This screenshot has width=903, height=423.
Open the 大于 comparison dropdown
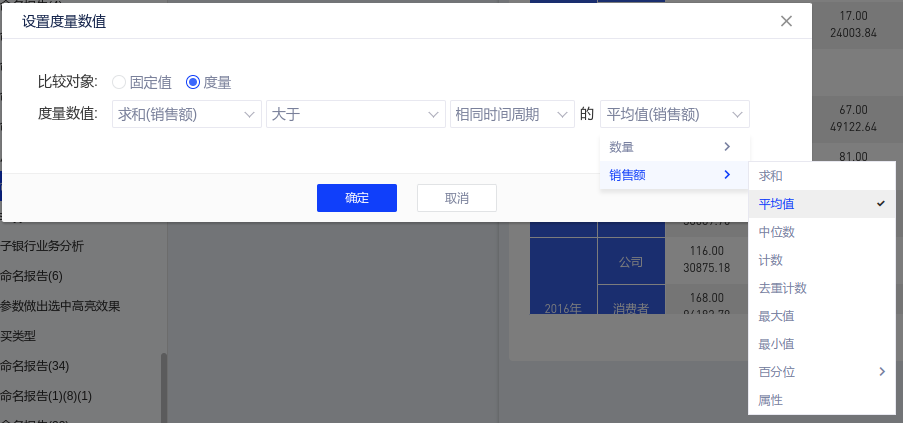[x=355, y=114]
